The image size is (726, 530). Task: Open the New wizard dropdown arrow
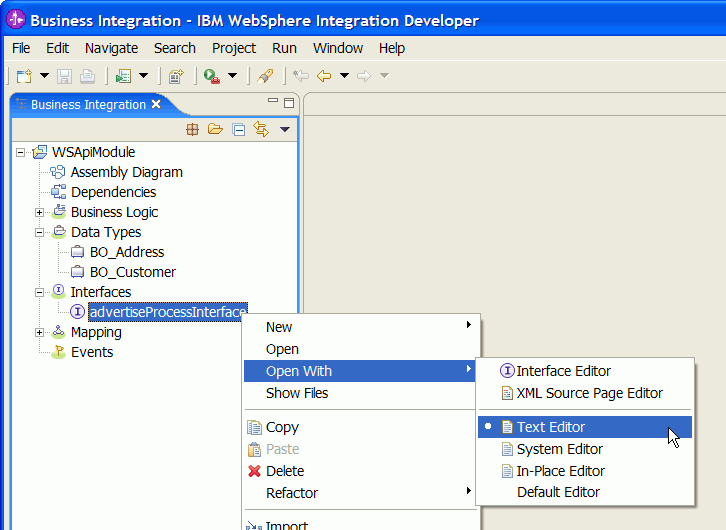44,75
